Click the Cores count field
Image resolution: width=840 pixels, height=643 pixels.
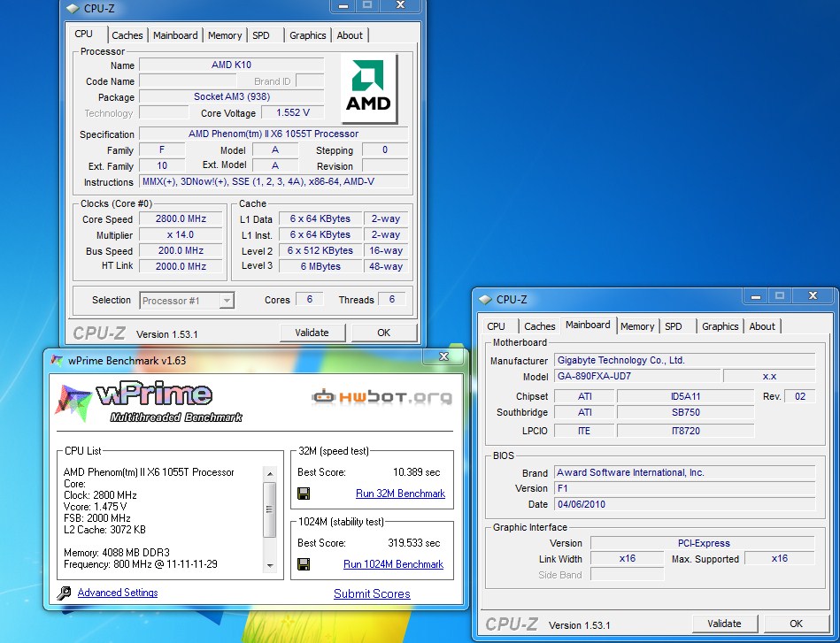pyautogui.click(x=309, y=299)
